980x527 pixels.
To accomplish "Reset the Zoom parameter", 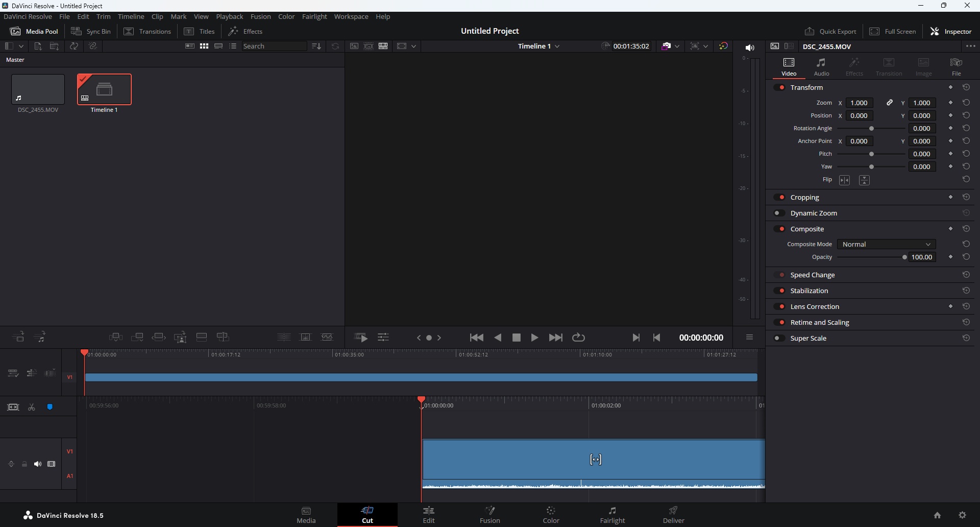I will click(966, 103).
